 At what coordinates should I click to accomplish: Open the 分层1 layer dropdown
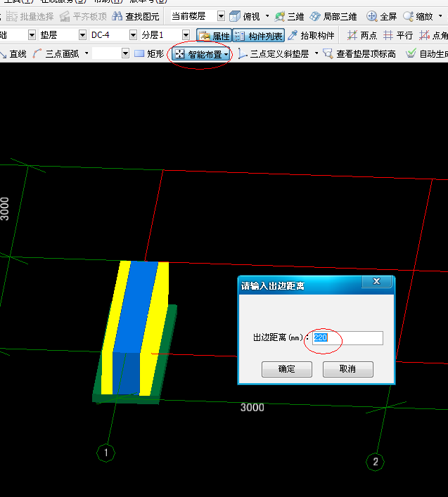(x=186, y=35)
